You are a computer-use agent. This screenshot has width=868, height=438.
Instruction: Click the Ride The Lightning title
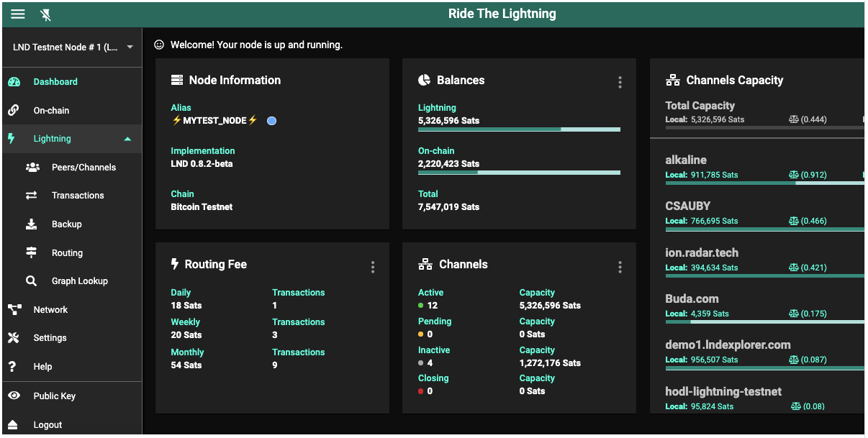[x=502, y=14]
